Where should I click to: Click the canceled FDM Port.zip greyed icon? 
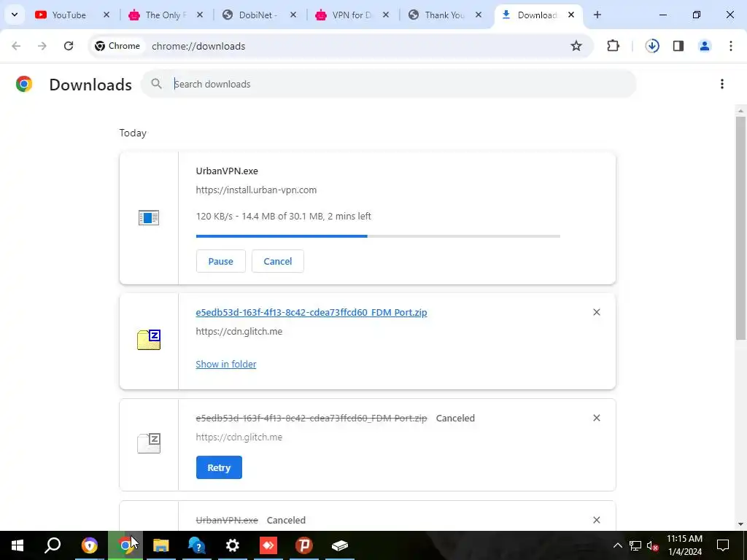[149, 443]
